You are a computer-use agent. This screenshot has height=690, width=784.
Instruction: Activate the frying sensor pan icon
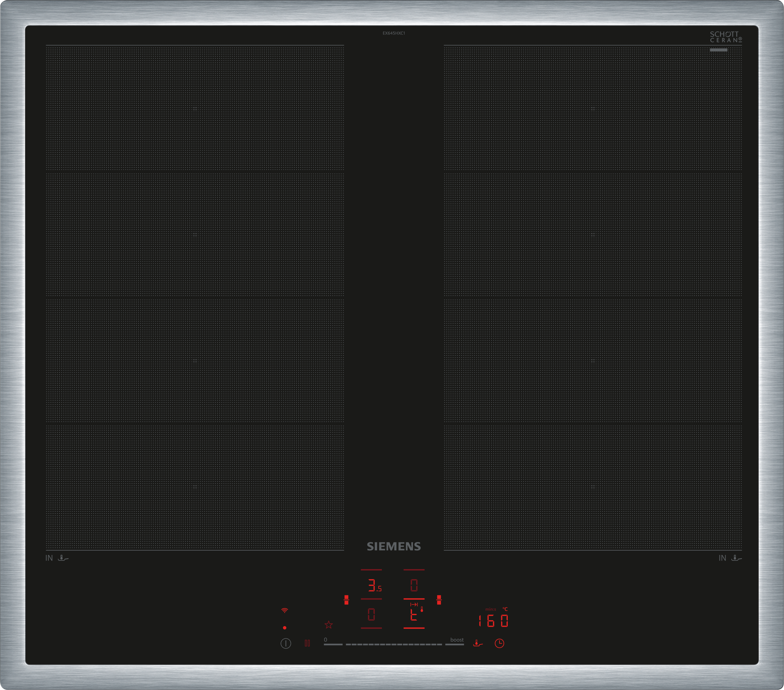(477, 643)
